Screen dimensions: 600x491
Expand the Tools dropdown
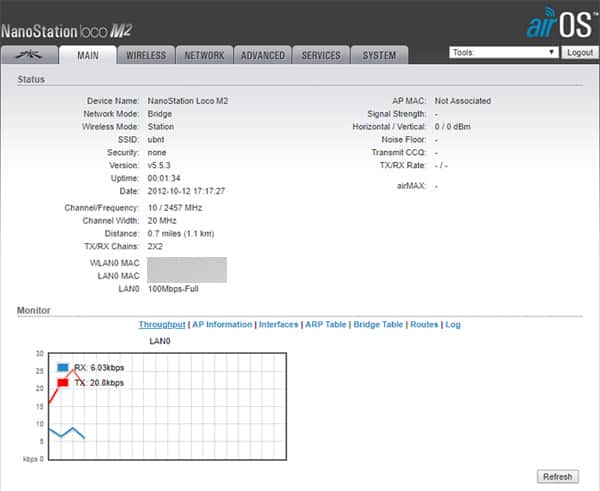coord(504,52)
